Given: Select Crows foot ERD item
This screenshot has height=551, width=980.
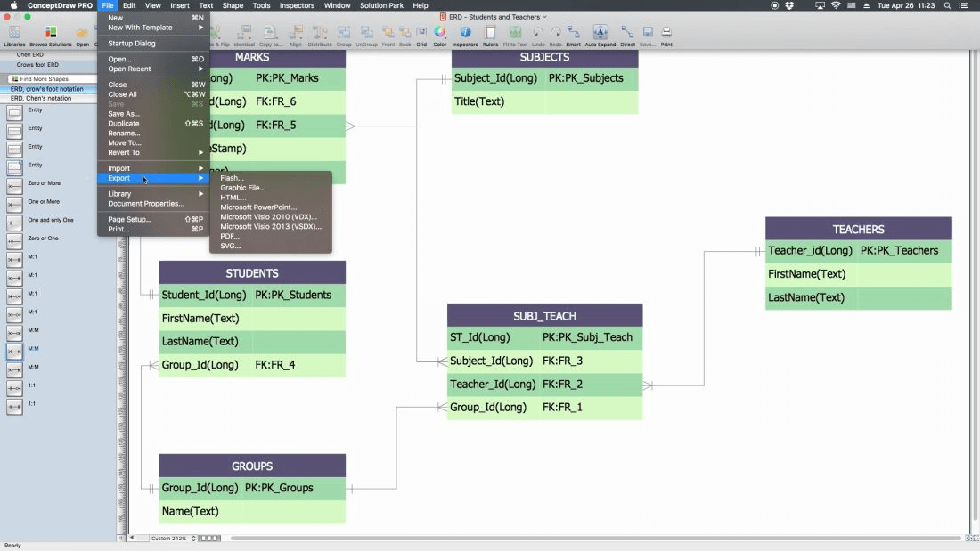Looking at the screenshot, I should tap(37, 64).
